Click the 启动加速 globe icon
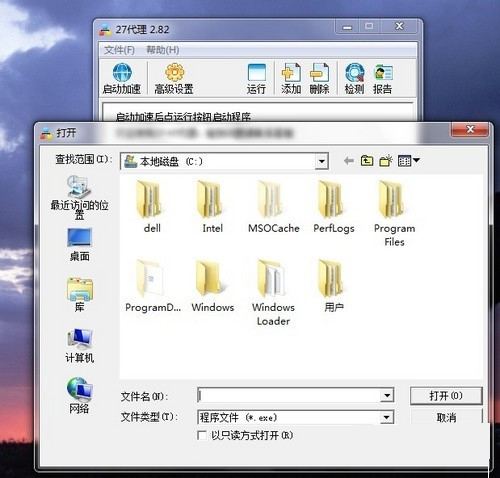The width and height of the screenshot is (500, 478). (x=122, y=72)
